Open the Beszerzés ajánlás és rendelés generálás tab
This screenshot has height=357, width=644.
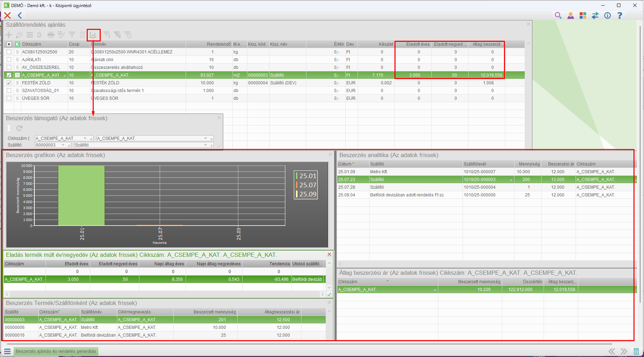(x=56, y=351)
